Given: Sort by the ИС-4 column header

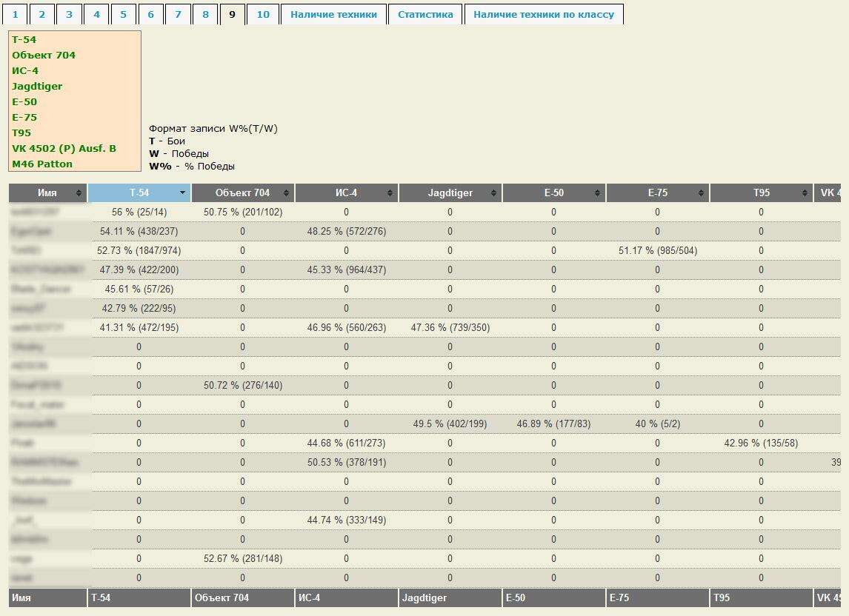Looking at the screenshot, I should coord(347,192).
